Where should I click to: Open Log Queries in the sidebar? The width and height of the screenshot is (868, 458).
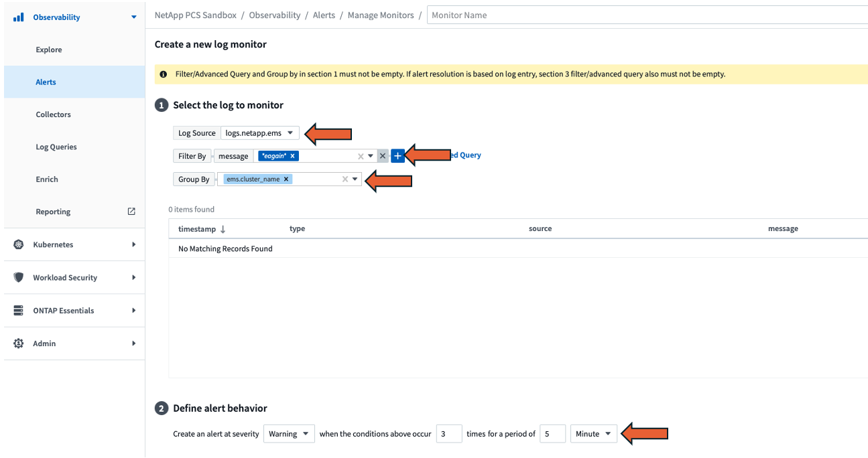[x=56, y=147]
